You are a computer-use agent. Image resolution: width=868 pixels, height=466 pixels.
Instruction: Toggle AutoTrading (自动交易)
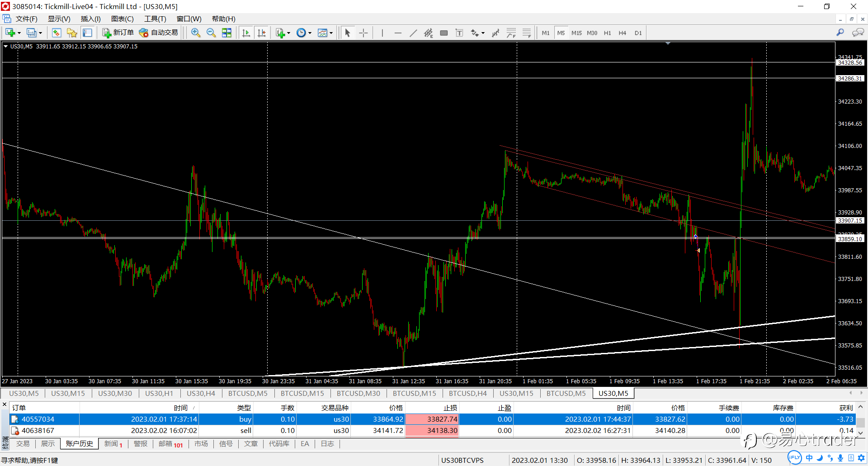coord(159,33)
